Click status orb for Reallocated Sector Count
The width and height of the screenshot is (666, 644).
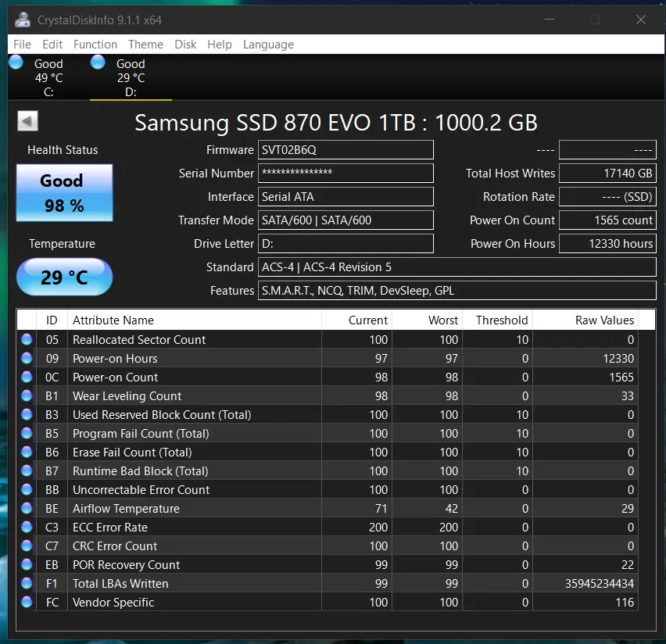pyautogui.click(x=27, y=339)
